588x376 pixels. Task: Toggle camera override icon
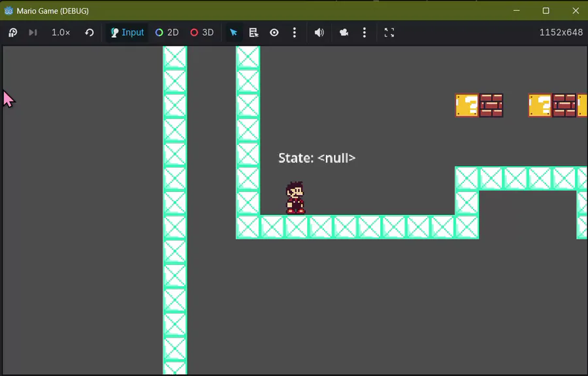point(344,33)
